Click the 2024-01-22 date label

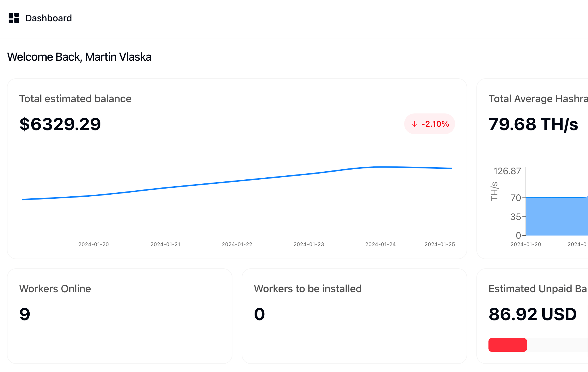pyautogui.click(x=237, y=244)
